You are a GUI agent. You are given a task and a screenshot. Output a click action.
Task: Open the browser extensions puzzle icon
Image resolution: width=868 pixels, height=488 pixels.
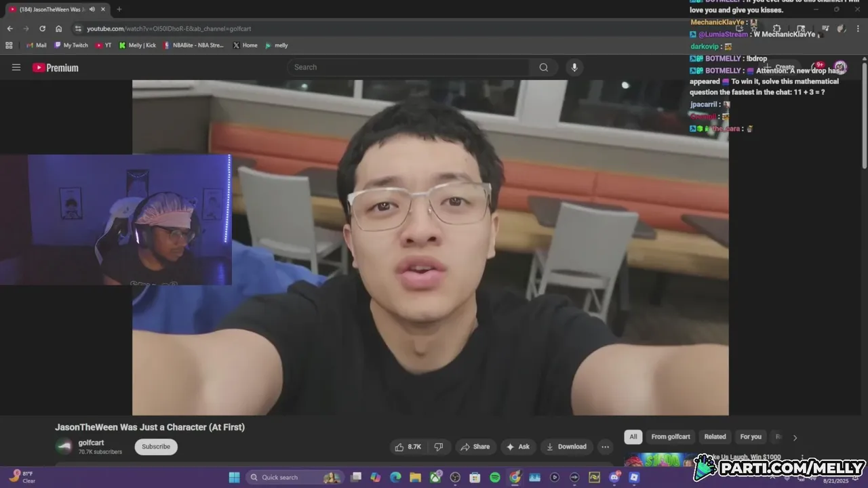point(776,28)
